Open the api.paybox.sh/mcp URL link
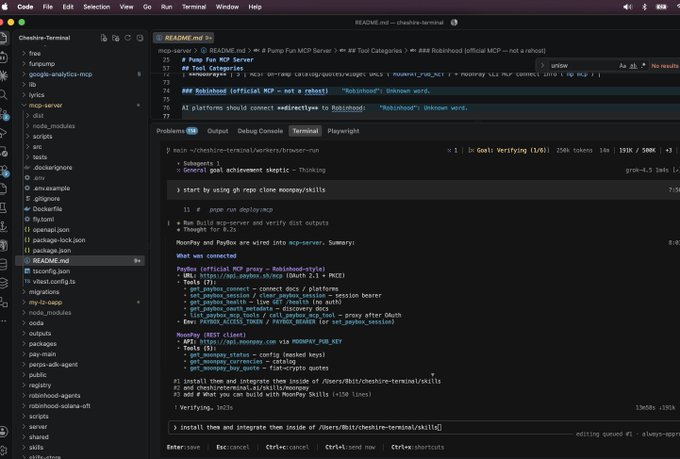This screenshot has height=459, width=680. coord(241,275)
